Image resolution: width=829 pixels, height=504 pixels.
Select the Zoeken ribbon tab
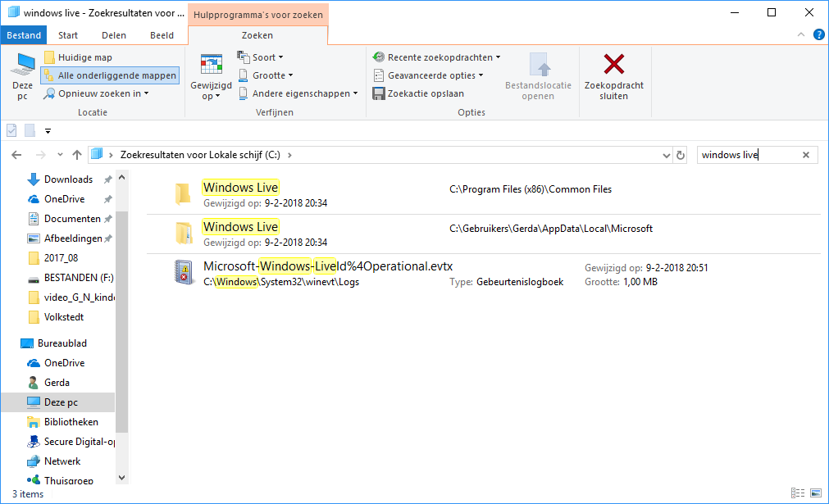coord(257,35)
